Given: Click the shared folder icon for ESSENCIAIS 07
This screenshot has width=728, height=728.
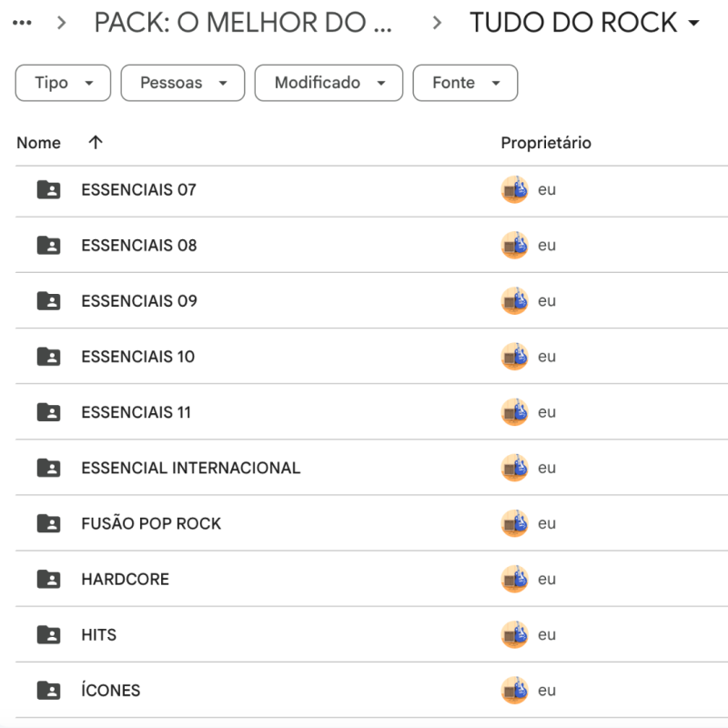Looking at the screenshot, I should (48, 190).
